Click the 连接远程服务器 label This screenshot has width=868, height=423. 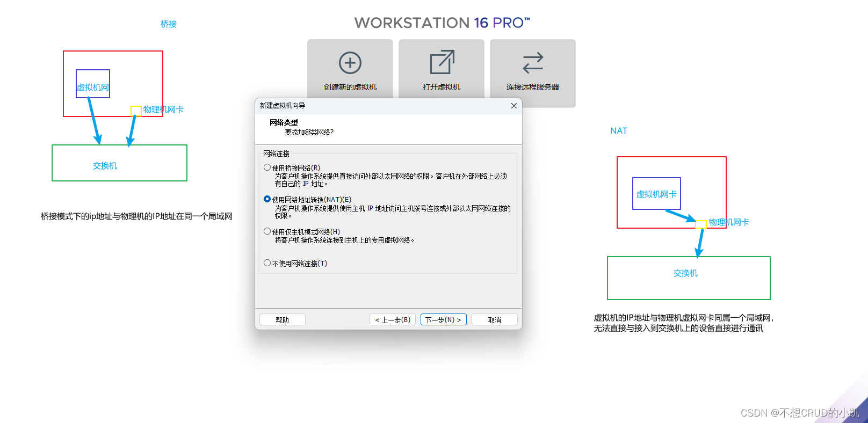533,87
